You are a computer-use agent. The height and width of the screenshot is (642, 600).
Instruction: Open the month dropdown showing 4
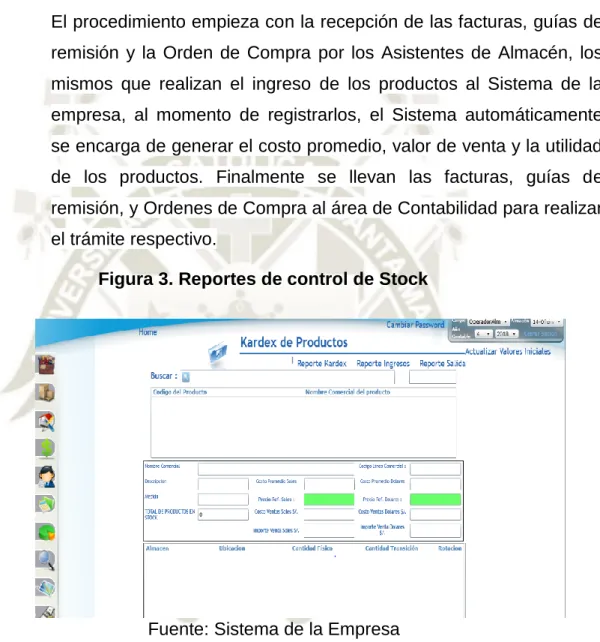point(483,334)
